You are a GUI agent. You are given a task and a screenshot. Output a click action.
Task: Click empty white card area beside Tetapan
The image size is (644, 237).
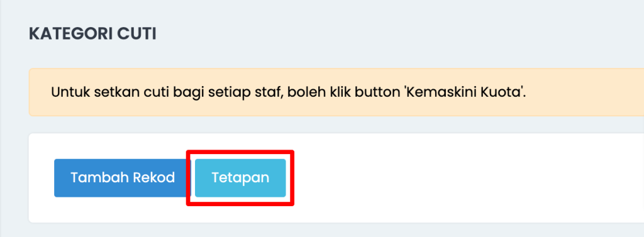(464, 178)
